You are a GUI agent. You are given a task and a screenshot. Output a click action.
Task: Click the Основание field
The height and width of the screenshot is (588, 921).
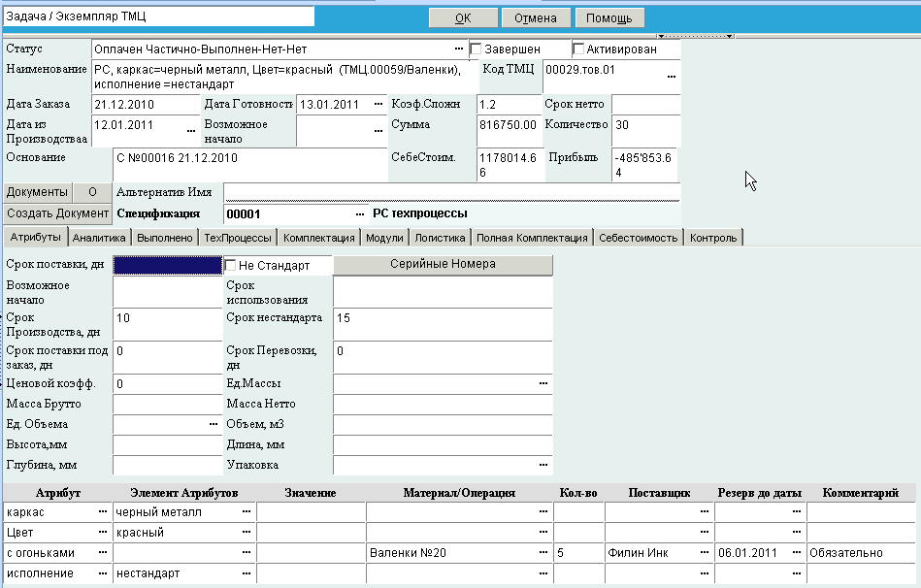pos(249,165)
